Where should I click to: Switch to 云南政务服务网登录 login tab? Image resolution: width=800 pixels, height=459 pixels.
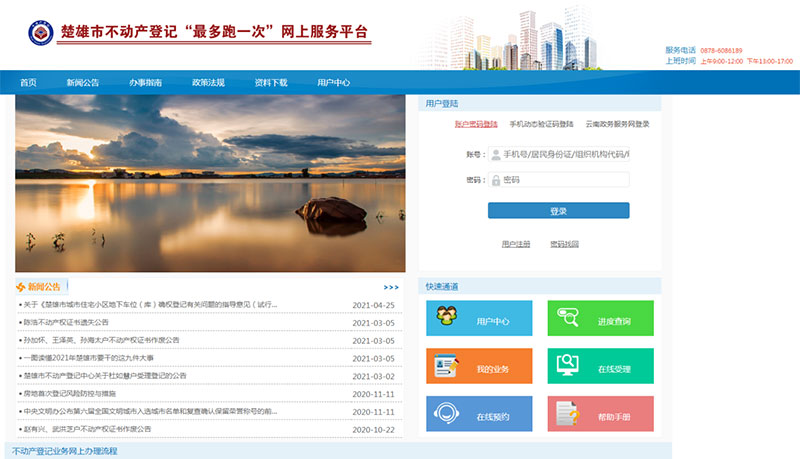(617, 125)
